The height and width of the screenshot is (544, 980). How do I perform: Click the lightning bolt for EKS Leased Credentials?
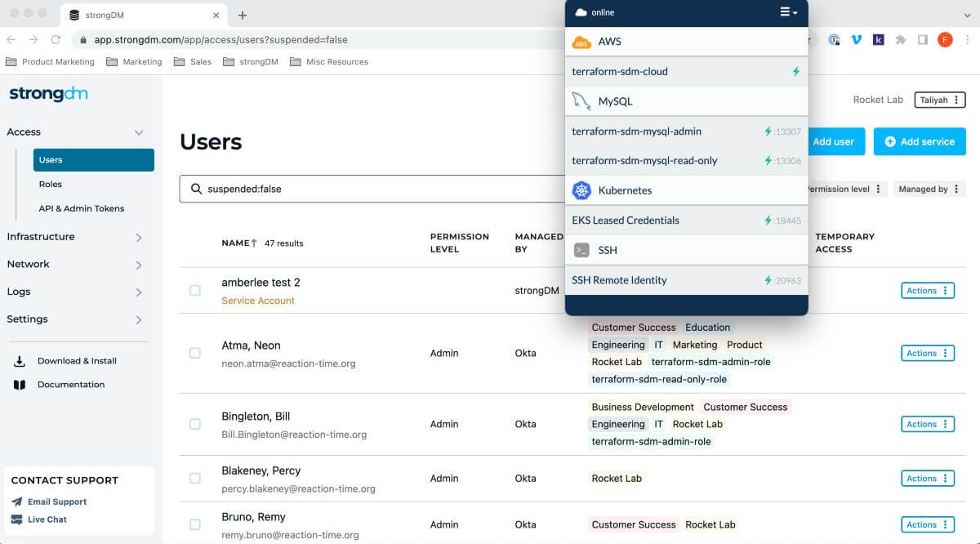[x=768, y=221]
